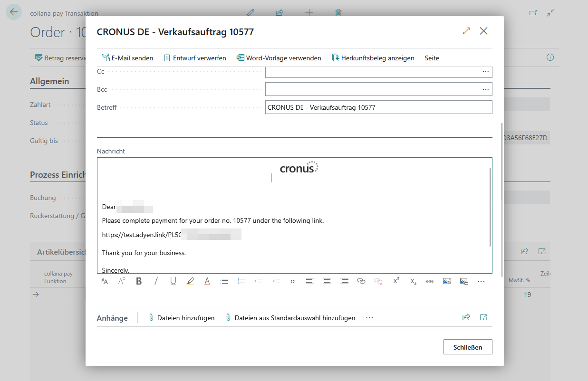The height and width of the screenshot is (381, 588).
Task: Open attachments part in expanded view
Action: pyautogui.click(x=484, y=317)
